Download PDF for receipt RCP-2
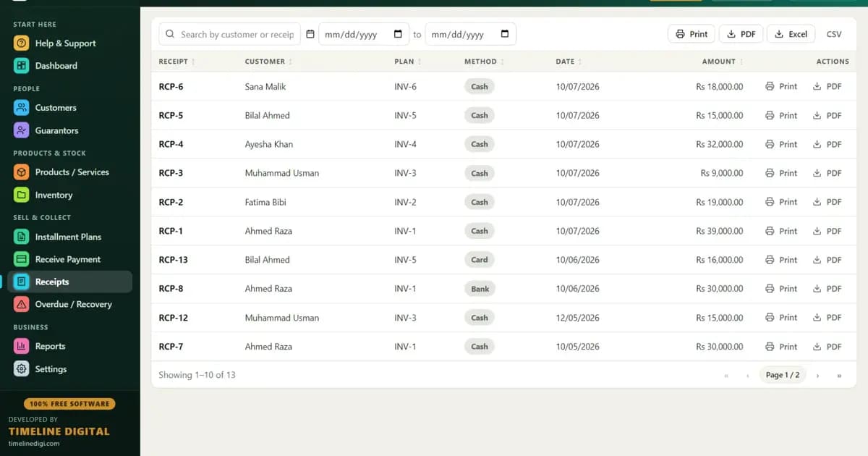The width and height of the screenshot is (868, 456). 827,203
